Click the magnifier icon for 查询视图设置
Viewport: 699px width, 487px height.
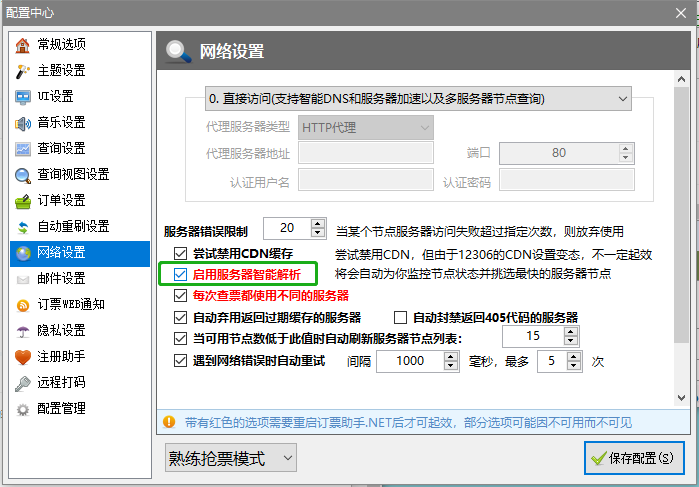tap(23, 175)
